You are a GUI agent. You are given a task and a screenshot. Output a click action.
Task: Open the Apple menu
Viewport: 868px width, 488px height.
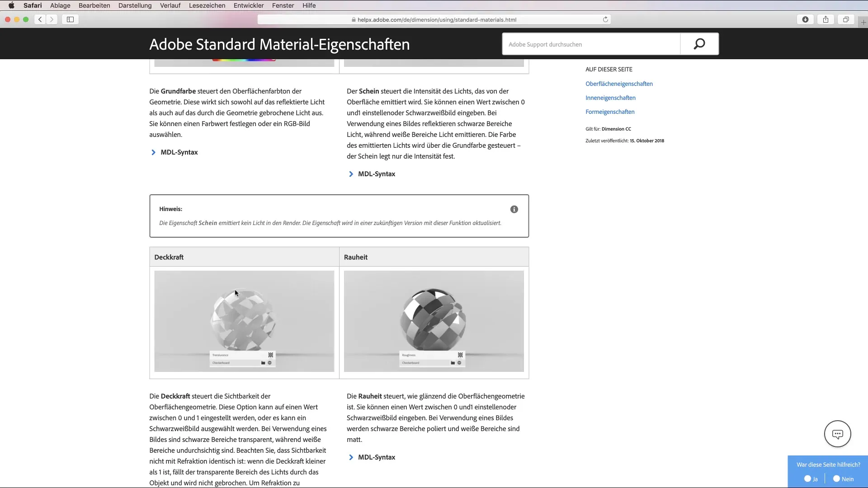tap(11, 5)
